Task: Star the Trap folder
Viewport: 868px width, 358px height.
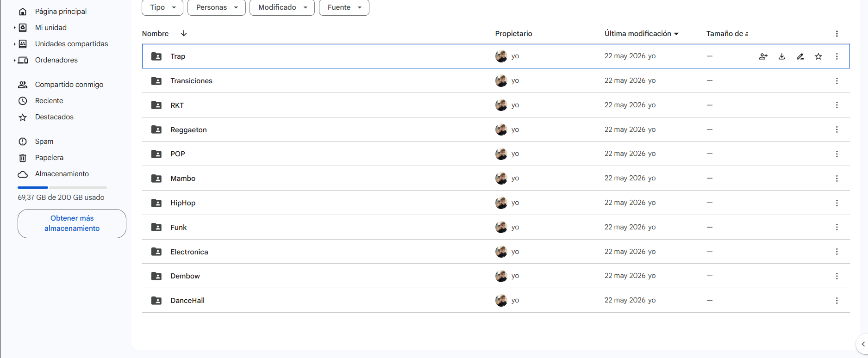Action: (818, 56)
